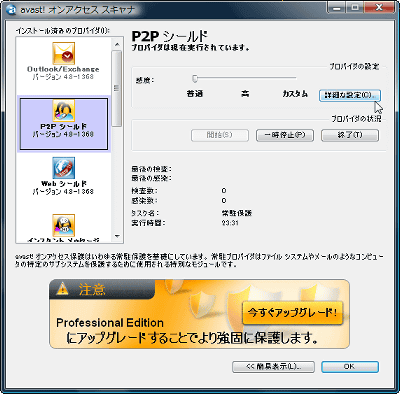400x394 pixels.
Task: Click 今すぐアップグレード! button
Action: pyautogui.click(x=292, y=313)
